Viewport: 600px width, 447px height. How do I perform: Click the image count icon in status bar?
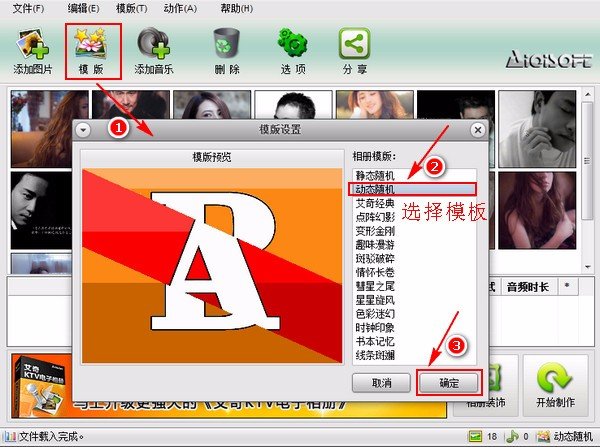475,436
